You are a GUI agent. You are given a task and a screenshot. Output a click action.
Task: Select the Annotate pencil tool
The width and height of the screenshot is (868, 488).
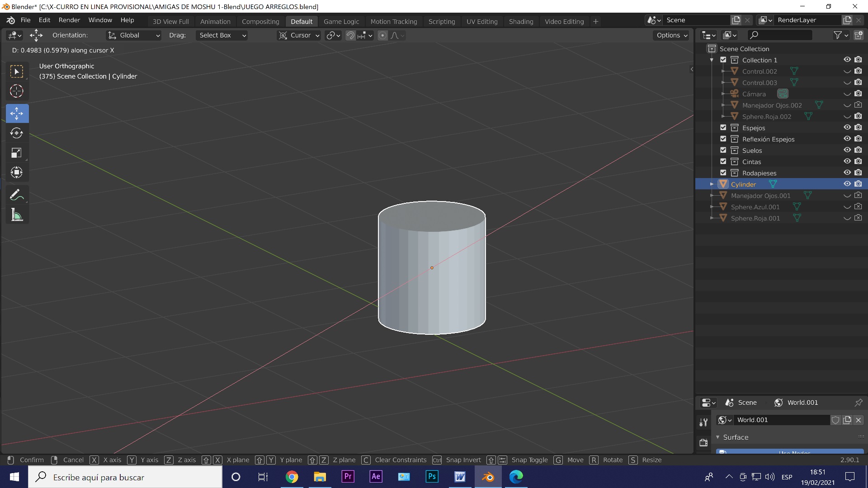[17, 195]
